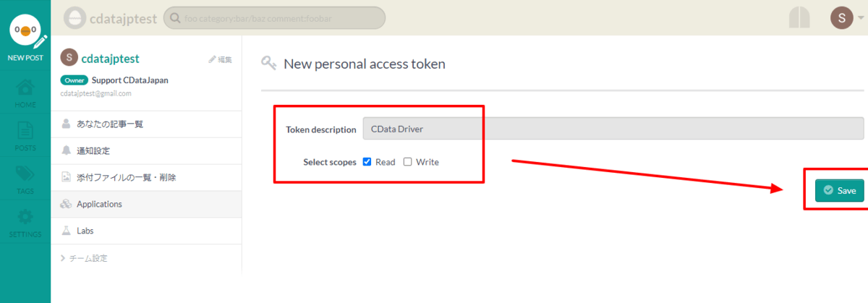Click the cdatajptest profile avatar
The height and width of the screenshot is (303, 868).
coord(69,58)
